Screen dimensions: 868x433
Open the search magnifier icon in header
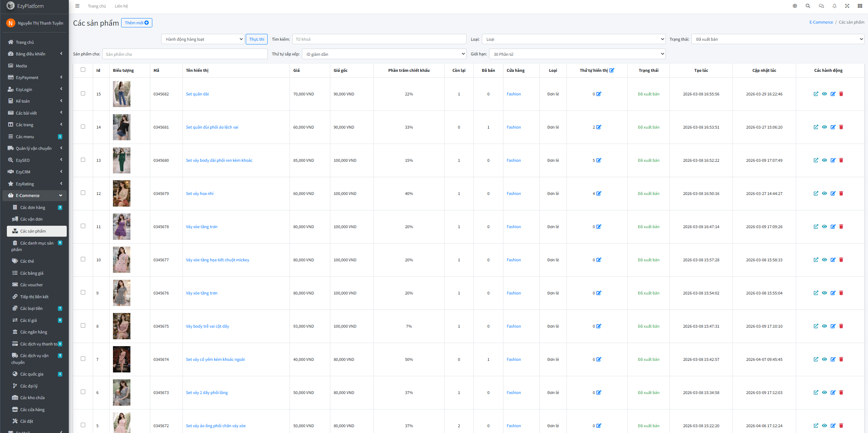pos(808,6)
